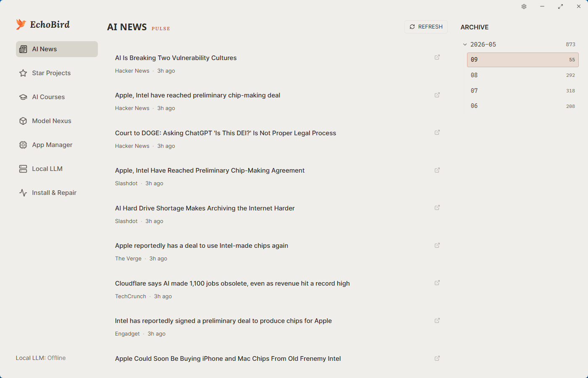Click the AI Courses graduation cap icon
Image resolution: width=588 pixels, height=378 pixels.
[23, 97]
